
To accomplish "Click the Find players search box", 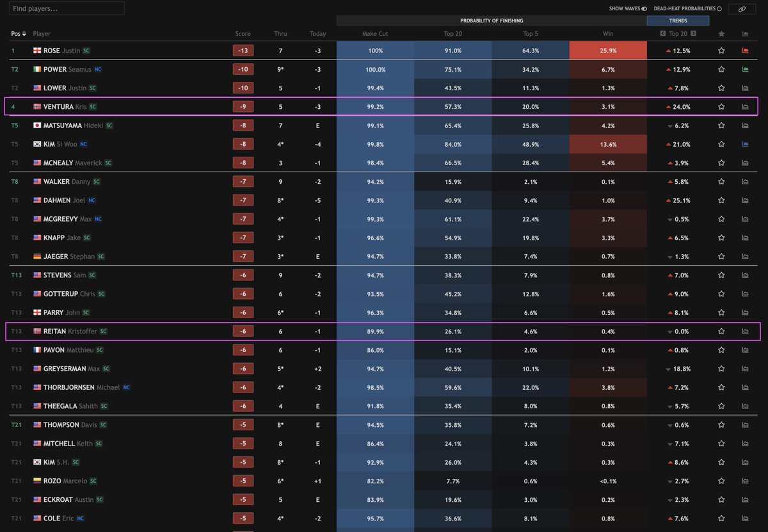I will (67, 8).
